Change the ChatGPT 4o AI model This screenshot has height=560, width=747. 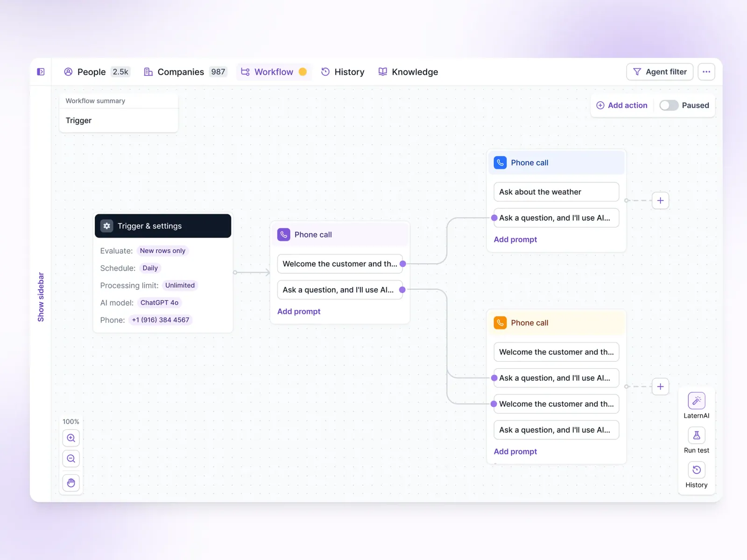click(x=159, y=303)
